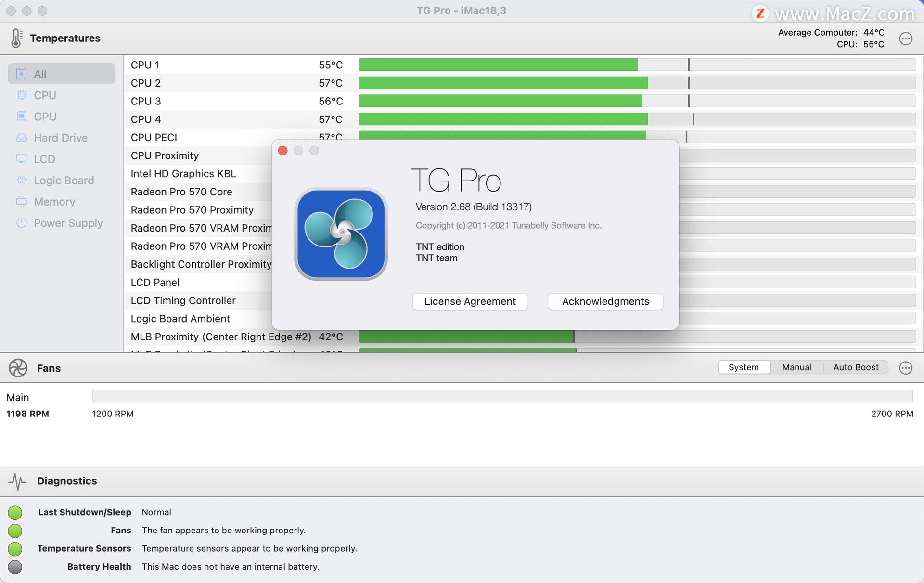Open the License Agreement

(x=470, y=301)
